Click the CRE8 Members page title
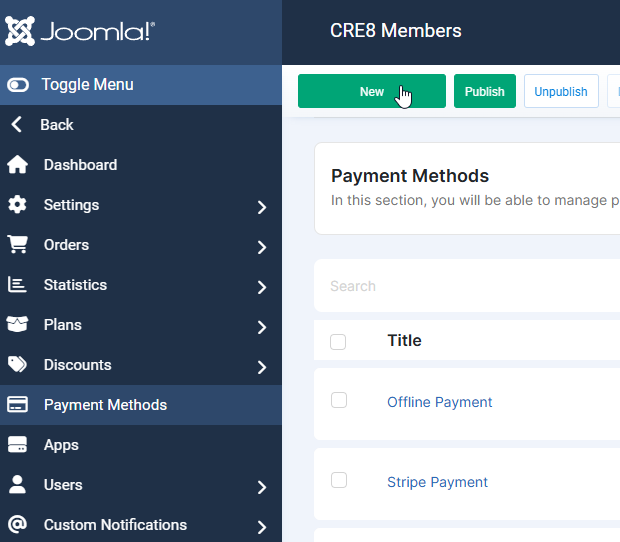 pyautogui.click(x=396, y=31)
